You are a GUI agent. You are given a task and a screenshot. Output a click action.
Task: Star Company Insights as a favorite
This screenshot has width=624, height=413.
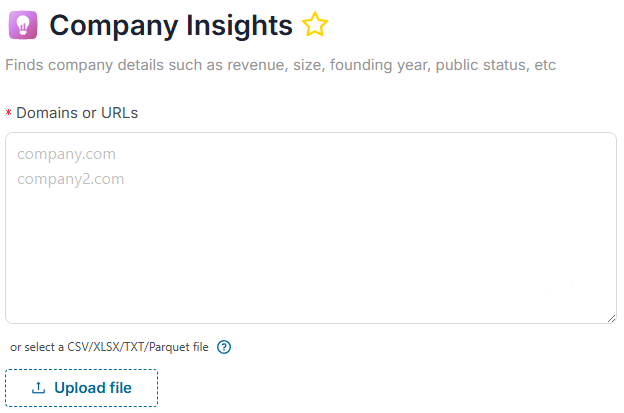click(x=315, y=25)
